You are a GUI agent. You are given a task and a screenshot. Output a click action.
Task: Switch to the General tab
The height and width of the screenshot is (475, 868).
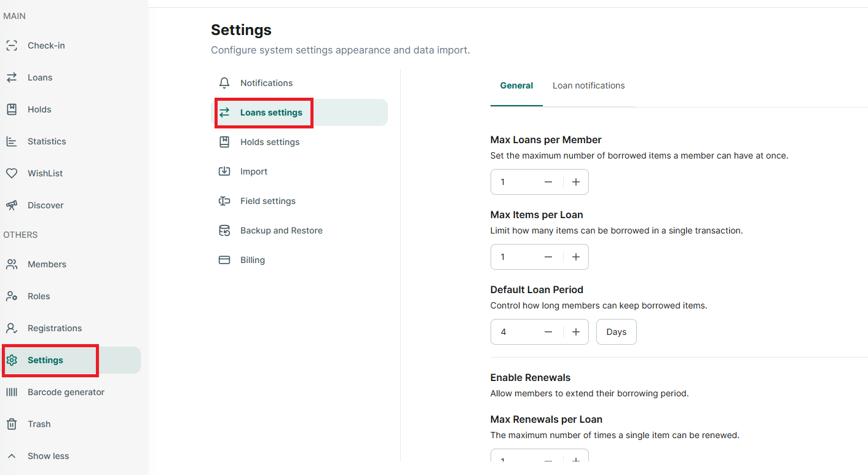coord(516,86)
